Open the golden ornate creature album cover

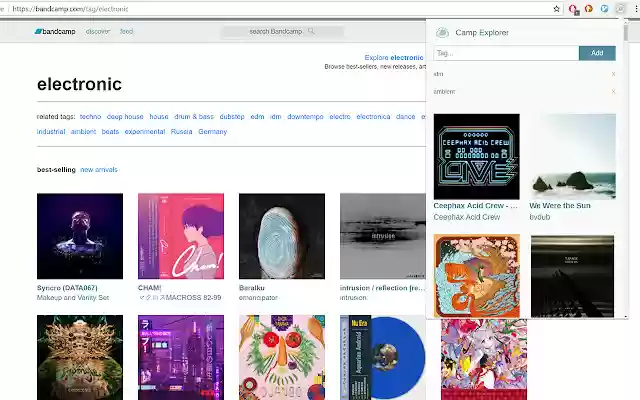coord(80,358)
